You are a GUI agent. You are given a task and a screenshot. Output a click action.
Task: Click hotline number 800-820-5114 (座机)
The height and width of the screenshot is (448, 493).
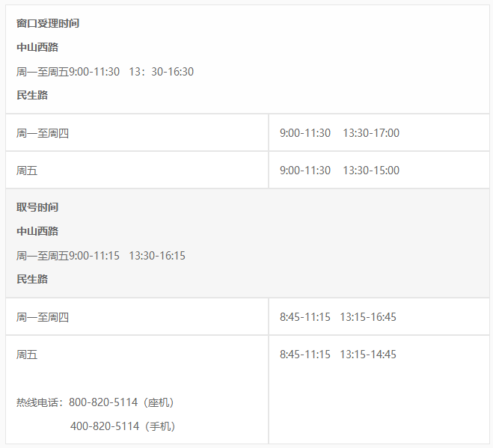[121, 402]
